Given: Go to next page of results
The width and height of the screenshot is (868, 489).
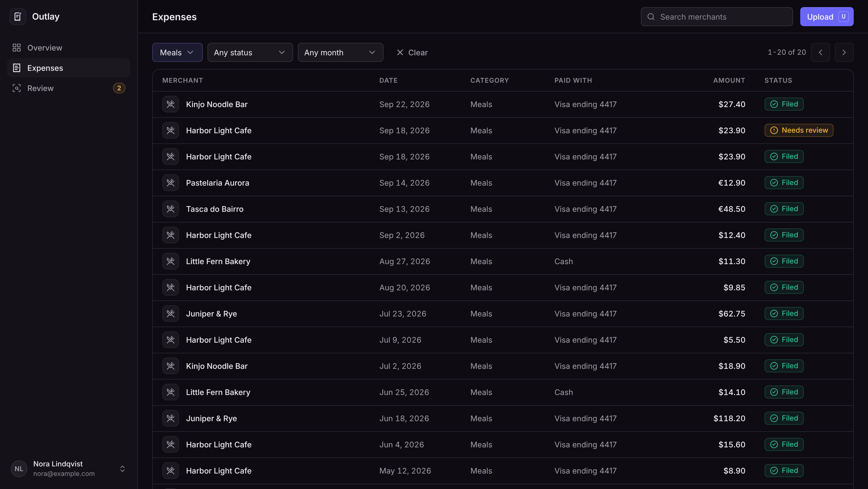Looking at the screenshot, I should [x=844, y=52].
